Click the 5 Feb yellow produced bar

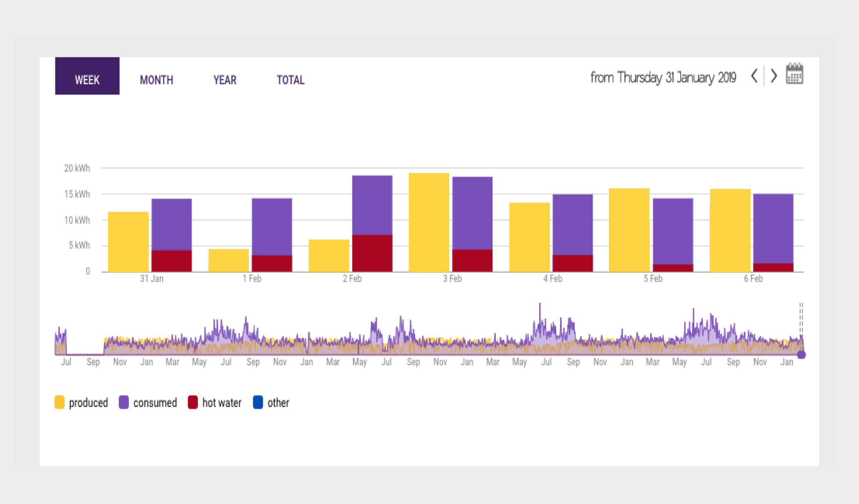pos(629,230)
